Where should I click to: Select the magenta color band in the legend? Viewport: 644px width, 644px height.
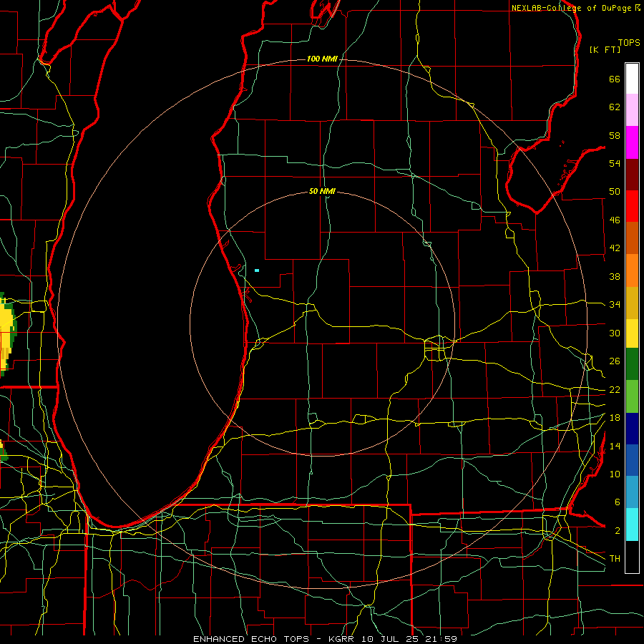(x=632, y=142)
